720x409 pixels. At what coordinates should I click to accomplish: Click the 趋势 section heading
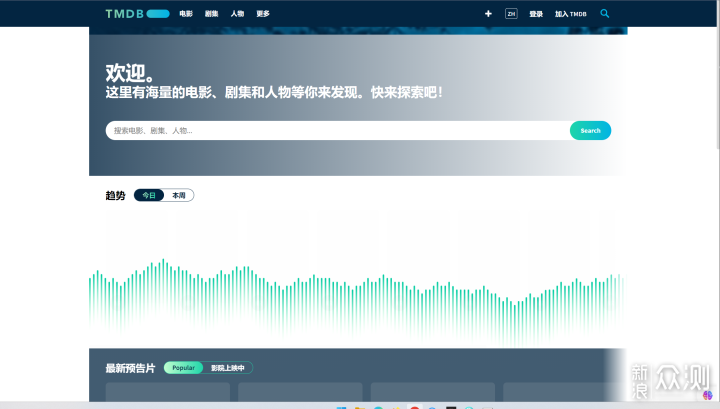coord(115,196)
